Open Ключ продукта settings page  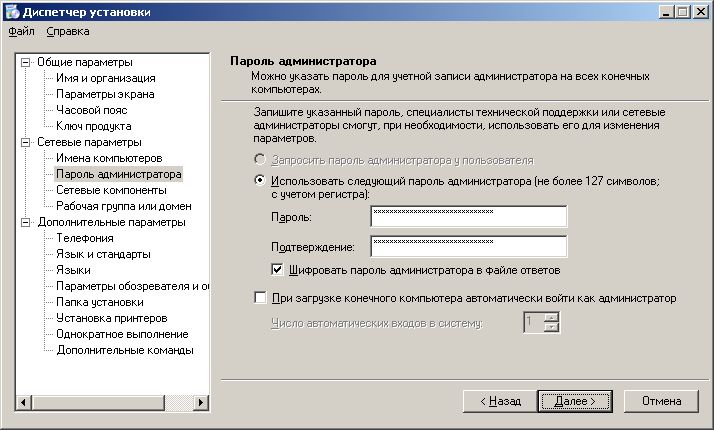coord(93,126)
